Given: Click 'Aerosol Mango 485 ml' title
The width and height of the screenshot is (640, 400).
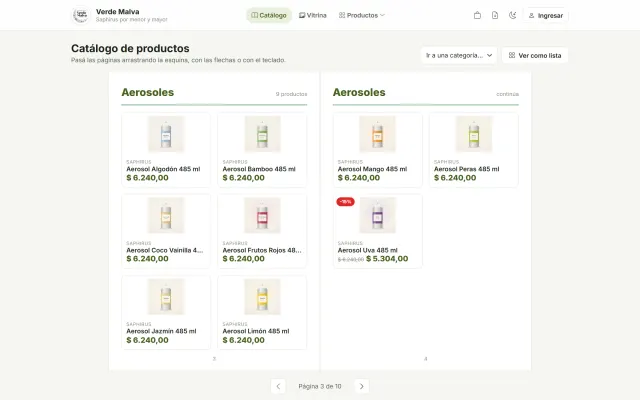Looking at the screenshot, I should pyautogui.click(x=372, y=169).
